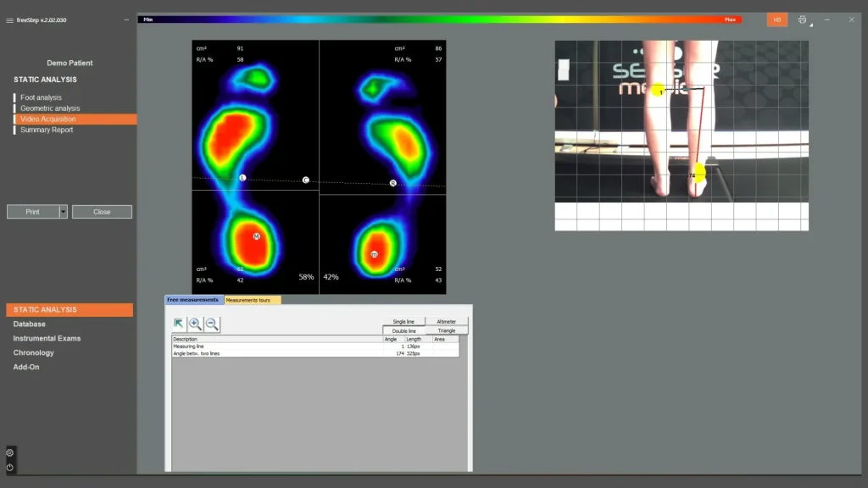Click the power icon at bottom left
The image size is (868, 488).
(x=10, y=467)
